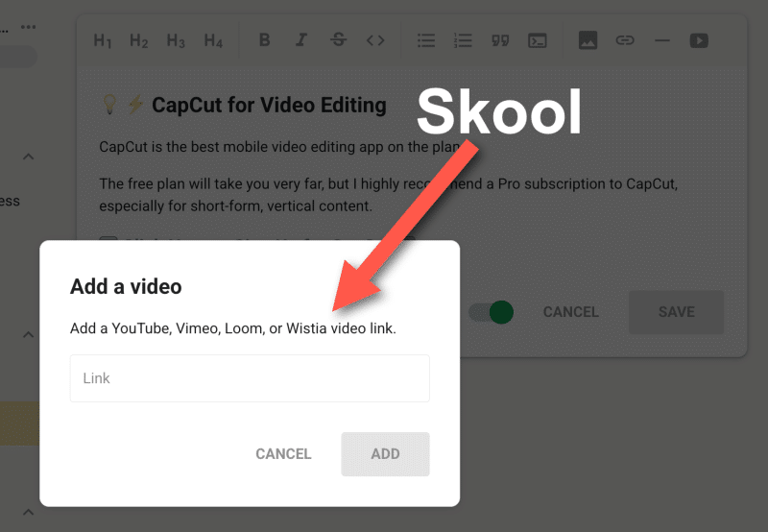
Task: Click the 'Add a video' dialog heading
Action: click(x=126, y=286)
